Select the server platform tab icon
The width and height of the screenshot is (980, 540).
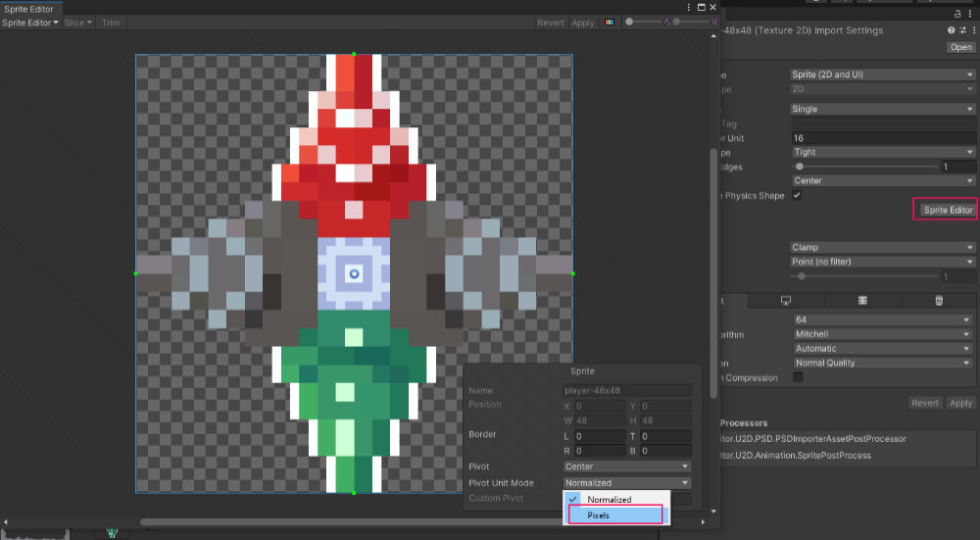(x=862, y=300)
